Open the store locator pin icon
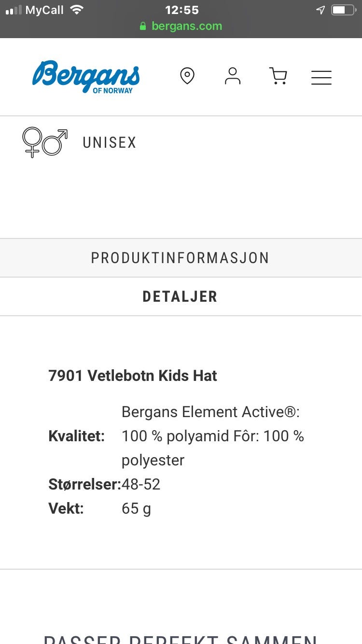 coord(187,76)
